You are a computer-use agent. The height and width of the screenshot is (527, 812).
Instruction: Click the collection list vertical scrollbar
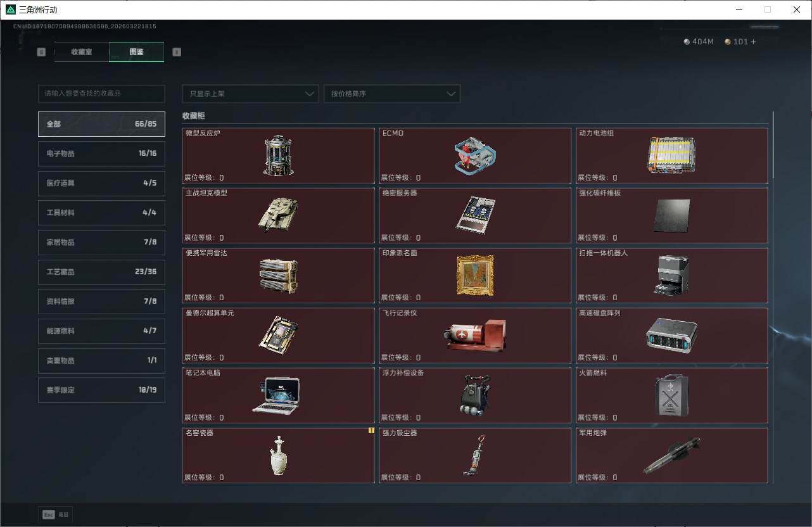773,146
